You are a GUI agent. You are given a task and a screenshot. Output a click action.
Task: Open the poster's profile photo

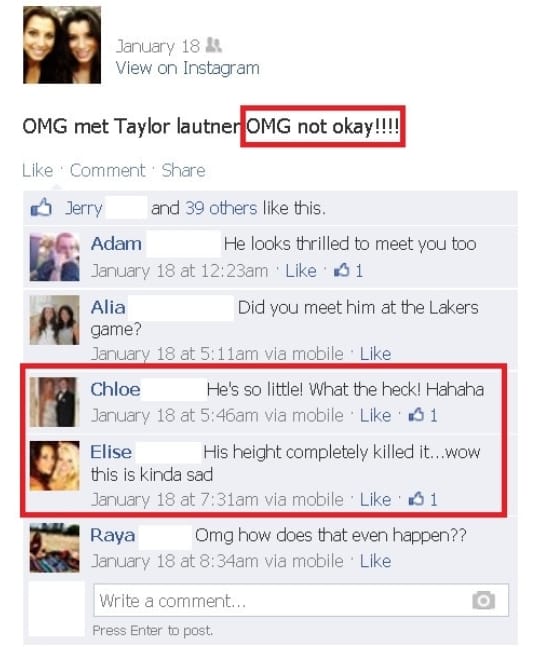click(x=62, y=45)
